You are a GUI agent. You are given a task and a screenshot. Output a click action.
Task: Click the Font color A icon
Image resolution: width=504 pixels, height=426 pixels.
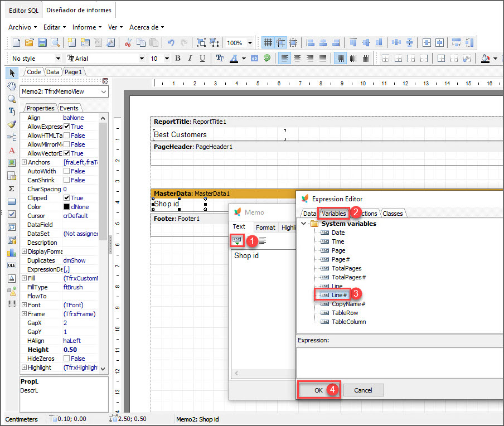234,58
